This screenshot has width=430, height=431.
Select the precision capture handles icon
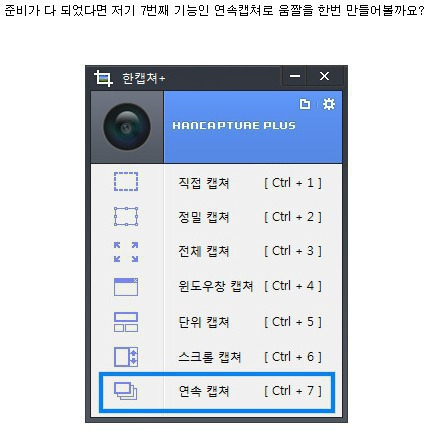pyautogui.click(x=126, y=216)
